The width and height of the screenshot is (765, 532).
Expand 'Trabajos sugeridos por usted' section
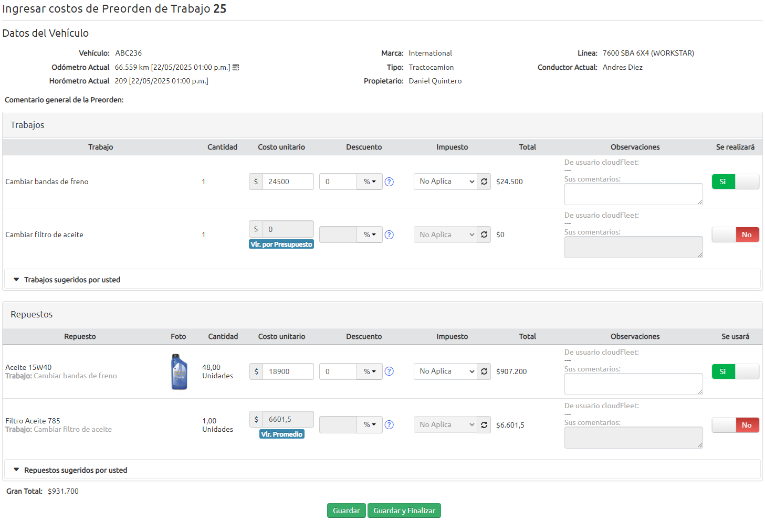pos(72,280)
